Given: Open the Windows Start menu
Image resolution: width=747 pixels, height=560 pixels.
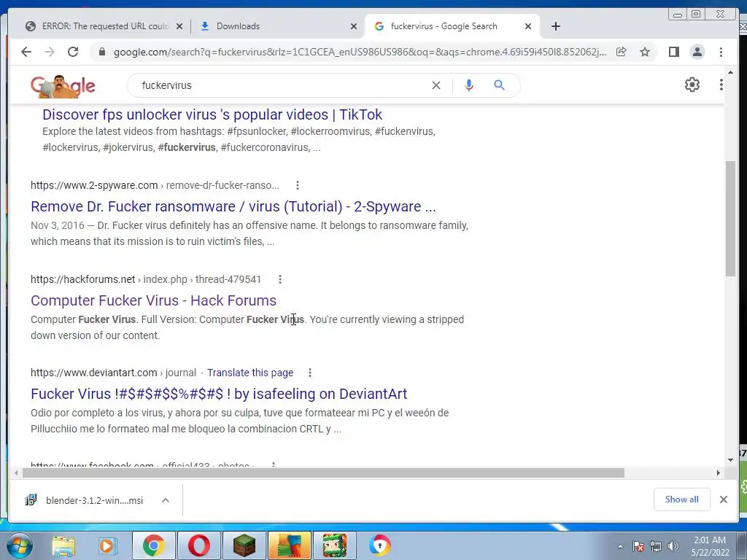Looking at the screenshot, I should [x=19, y=545].
